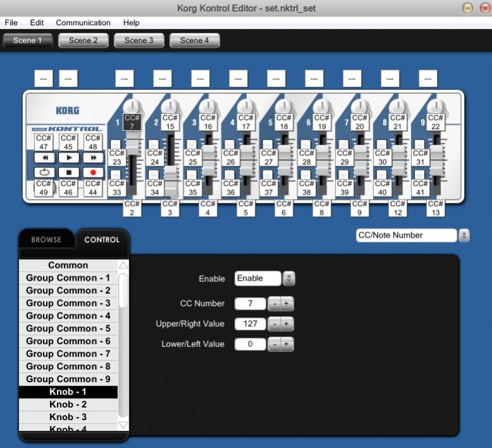Screen dimensions: 492x448
Task: Toggle upper button CC# 31 on channel 9
Action: click(x=421, y=158)
